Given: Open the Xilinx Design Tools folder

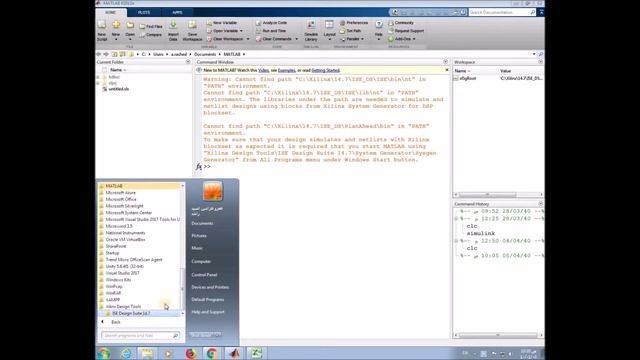Looking at the screenshot, I should click(x=123, y=307).
